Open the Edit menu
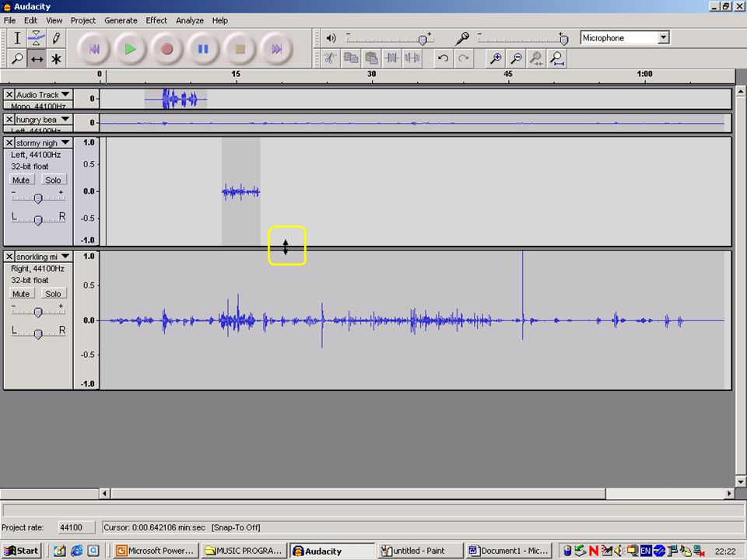 click(30, 20)
